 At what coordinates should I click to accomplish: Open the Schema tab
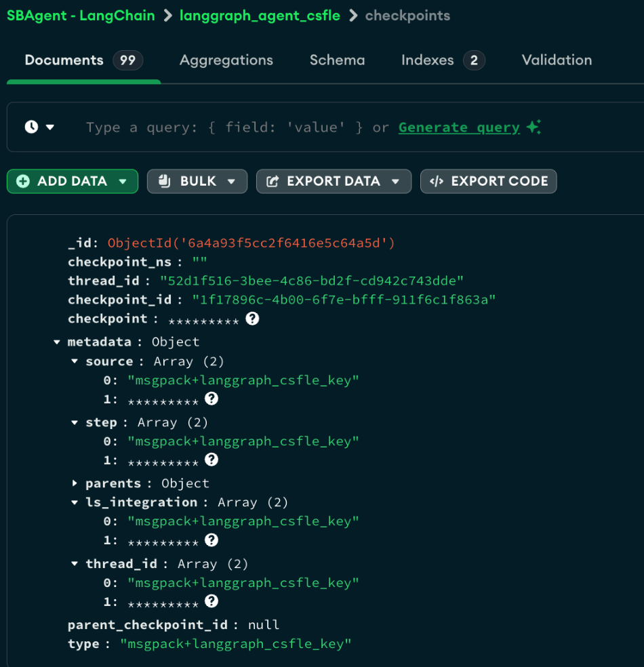tap(338, 60)
